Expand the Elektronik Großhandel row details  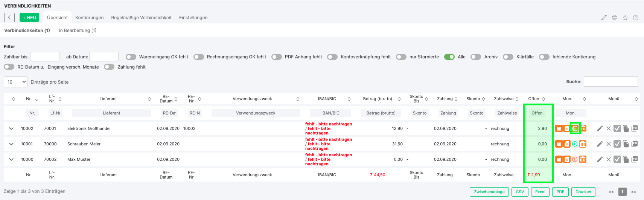click(x=11, y=128)
